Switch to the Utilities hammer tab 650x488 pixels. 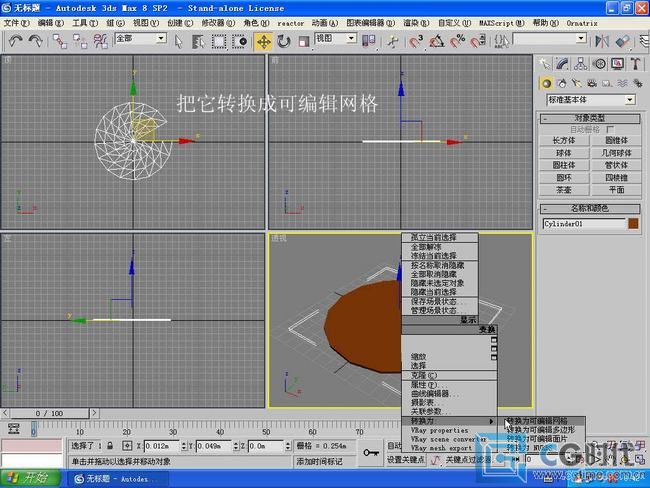[635, 63]
